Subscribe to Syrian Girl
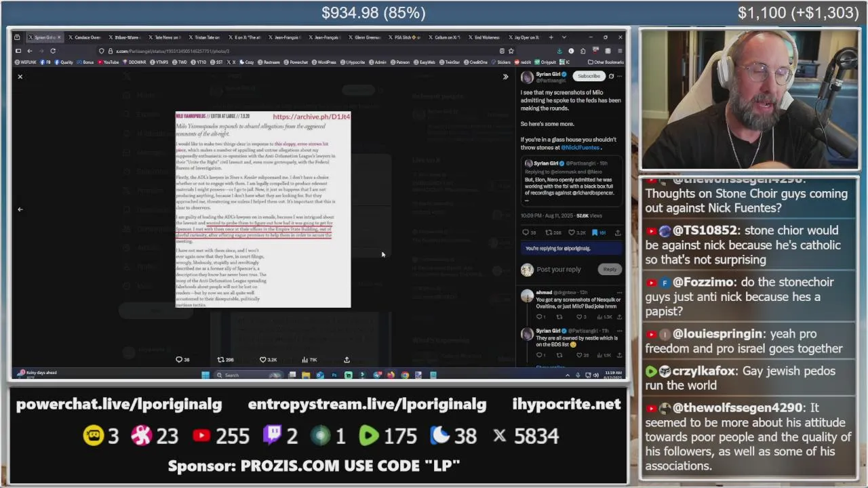Image resolution: width=868 pixels, height=488 pixels. [589, 76]
